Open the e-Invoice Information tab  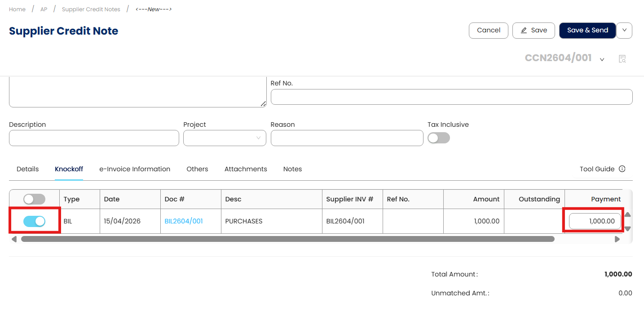tap(135, 169)
